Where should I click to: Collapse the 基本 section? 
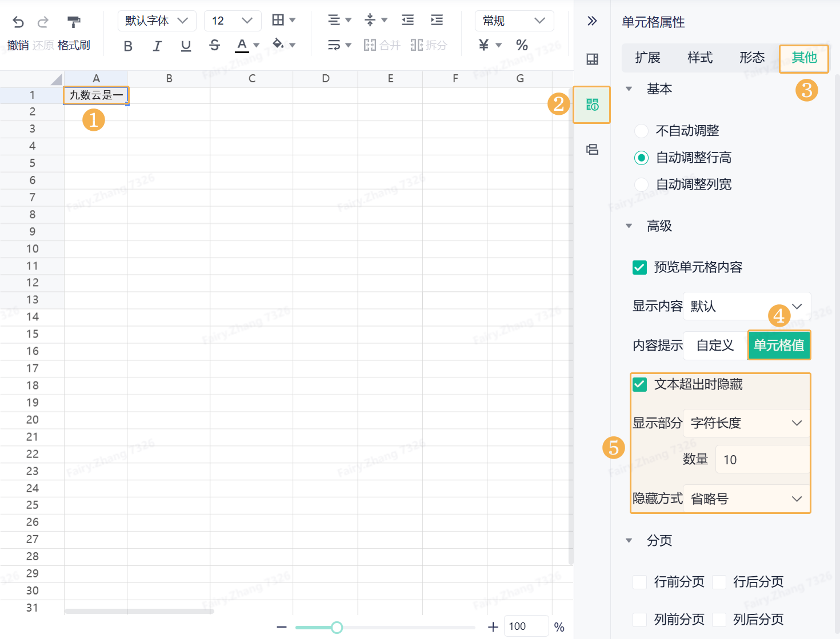pos(629,89)
